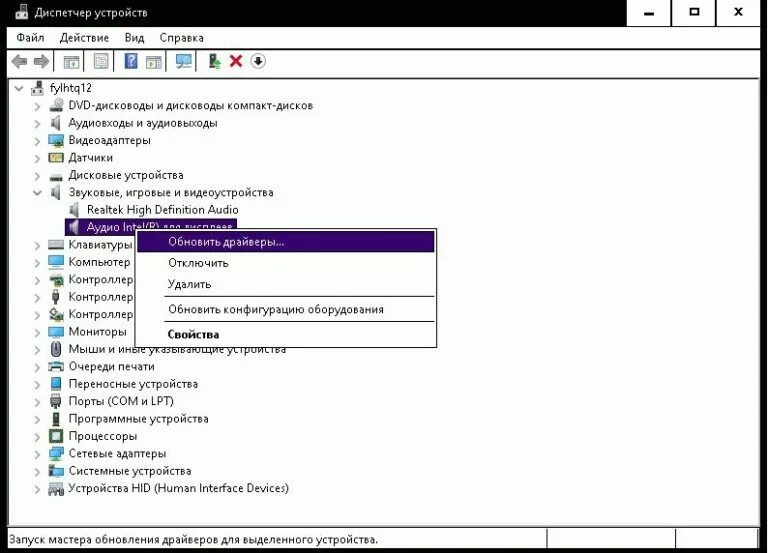Click the scan for hardware changes monitor icon
The width and height of the screenshot is (768, 553).
pos(184,61)
